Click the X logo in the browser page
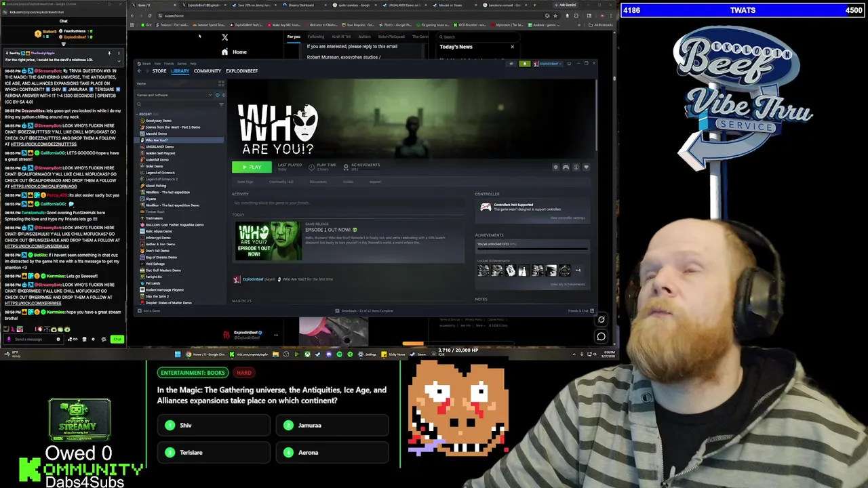Image resolution: width=868 pixels, height=488 pixels. (x=224, y=37)
